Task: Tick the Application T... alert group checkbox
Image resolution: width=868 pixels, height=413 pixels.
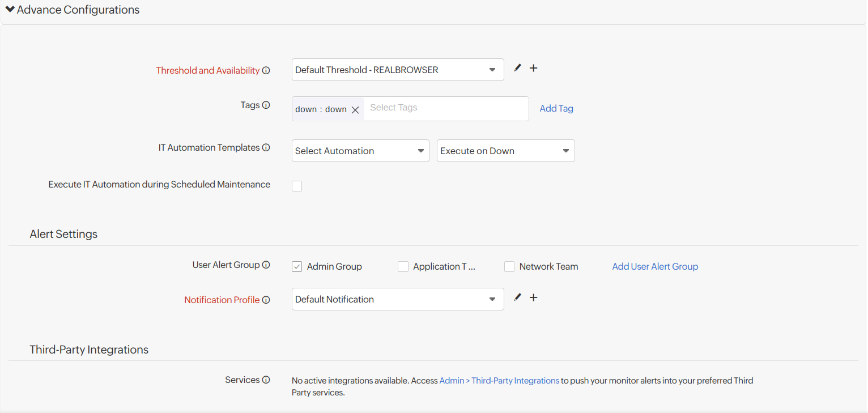Action: click(x=403, y=266)
